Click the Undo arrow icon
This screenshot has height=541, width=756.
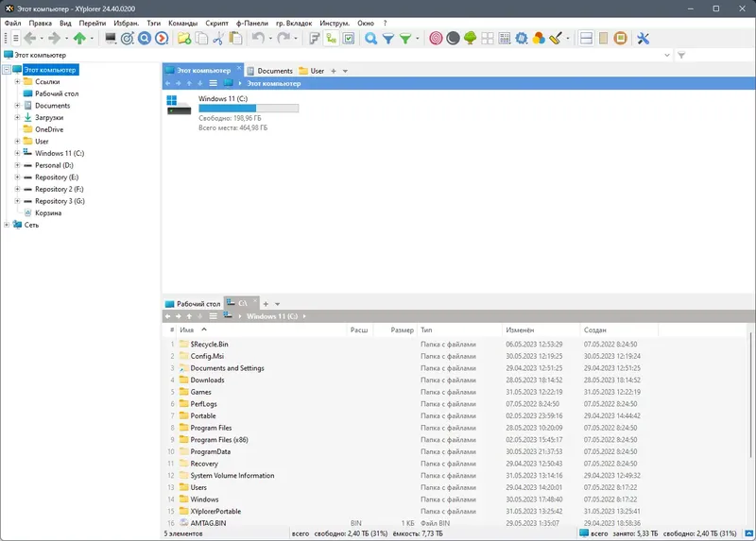[258, 38]
